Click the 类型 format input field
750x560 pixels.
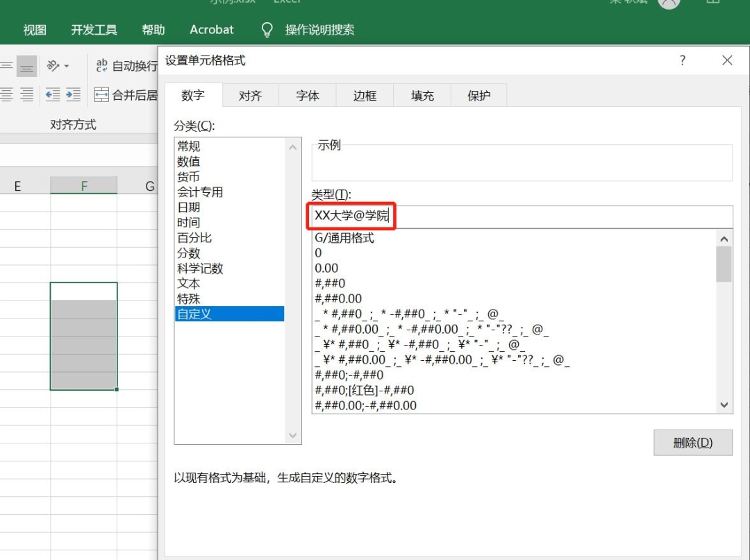522,217
